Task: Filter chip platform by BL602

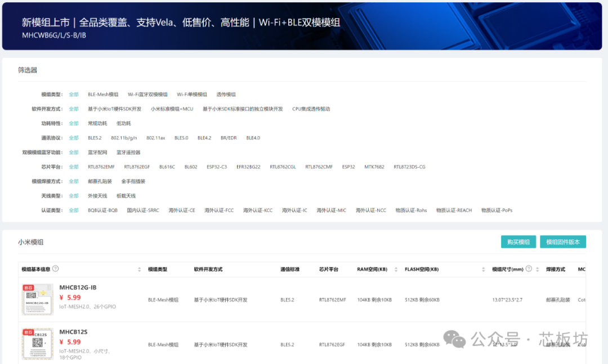Action: (191, 167)
